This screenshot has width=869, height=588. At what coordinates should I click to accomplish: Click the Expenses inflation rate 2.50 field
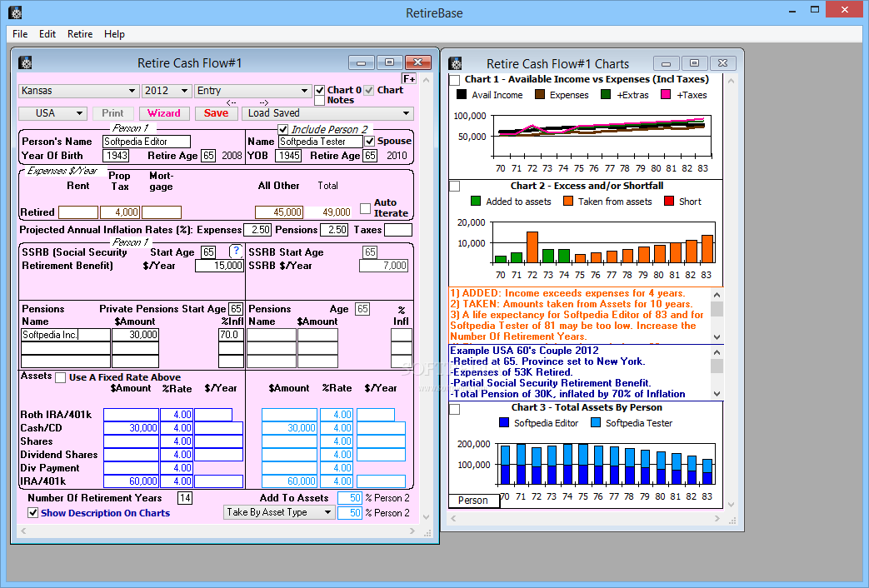coord(257,229)
